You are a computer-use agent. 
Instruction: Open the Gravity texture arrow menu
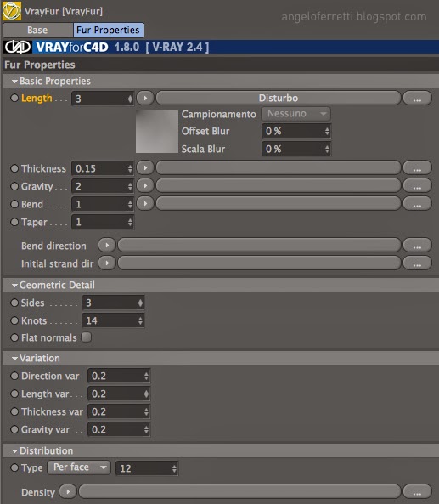[145, 186]
